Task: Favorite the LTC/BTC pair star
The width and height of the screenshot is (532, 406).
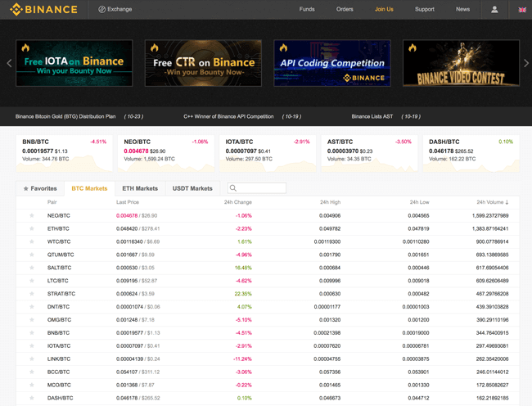Action: click(32, 281)
